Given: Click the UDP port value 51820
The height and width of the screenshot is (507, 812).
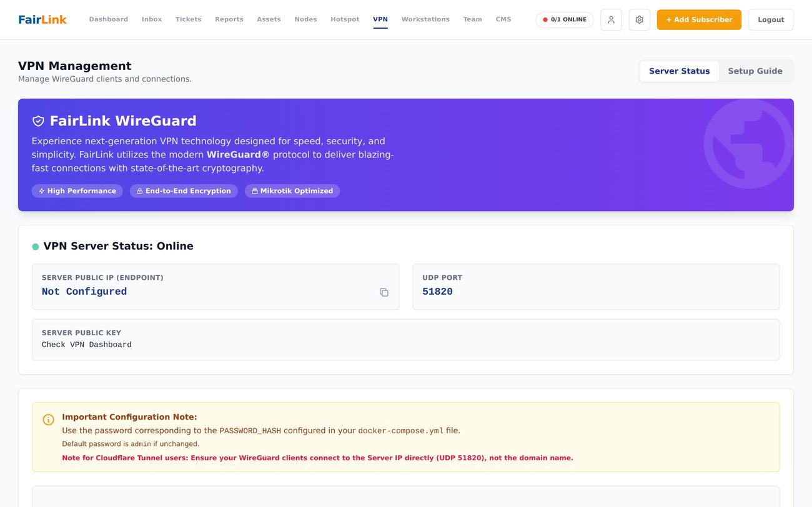Looking at the screenshot, I should point(437,292).
